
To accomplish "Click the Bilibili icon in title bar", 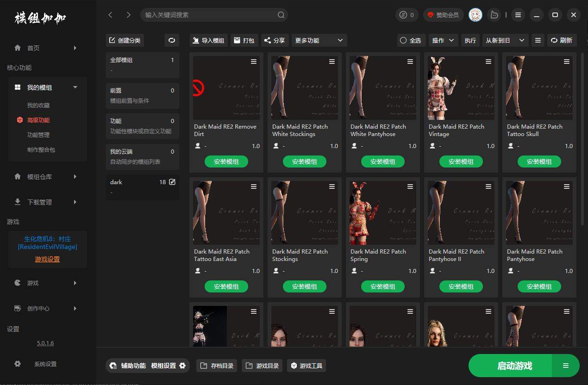I will point(494,15).
